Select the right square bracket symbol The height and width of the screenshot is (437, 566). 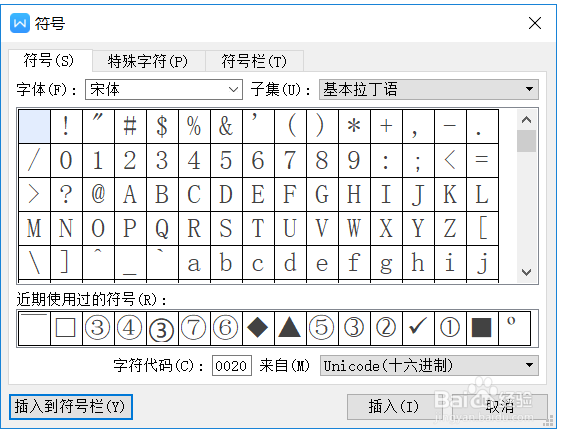pos(66,263)
